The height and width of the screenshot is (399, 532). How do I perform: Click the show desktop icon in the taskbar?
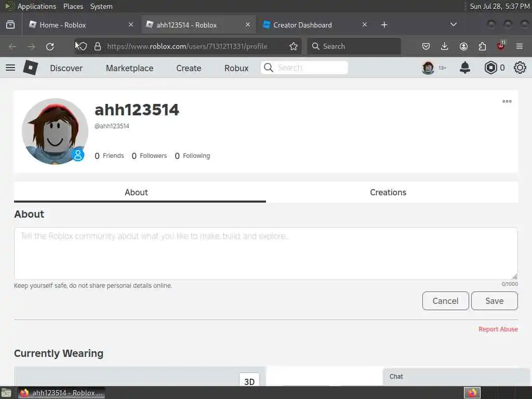pos(6,393)
